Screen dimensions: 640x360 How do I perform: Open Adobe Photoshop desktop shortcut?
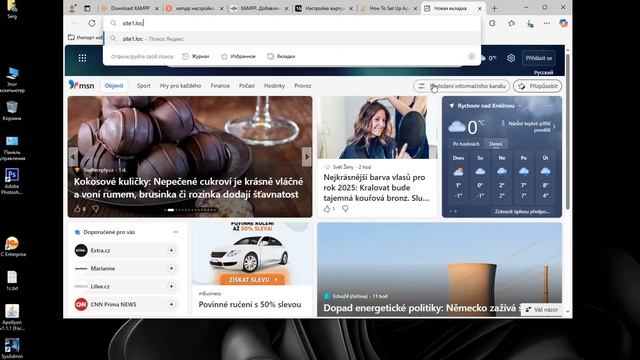[x=12, y=181]
